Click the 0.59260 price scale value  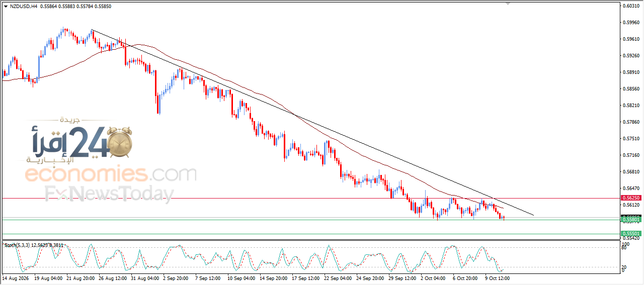click(631, 55)
